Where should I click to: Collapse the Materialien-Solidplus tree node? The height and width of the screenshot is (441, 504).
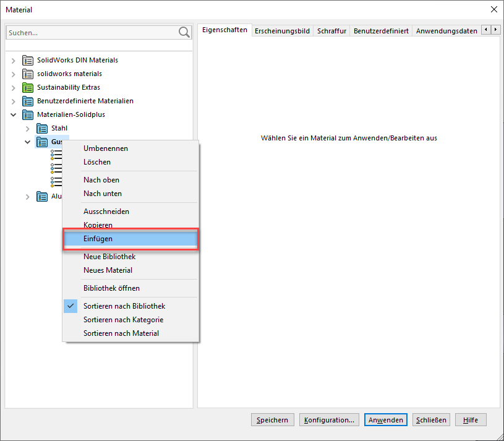(14, 115)
